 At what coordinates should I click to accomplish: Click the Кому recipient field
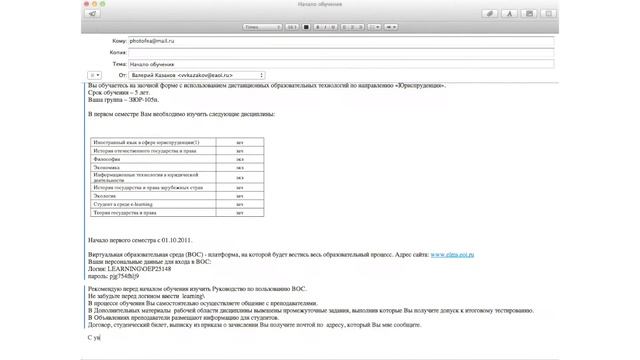point(341,41)
